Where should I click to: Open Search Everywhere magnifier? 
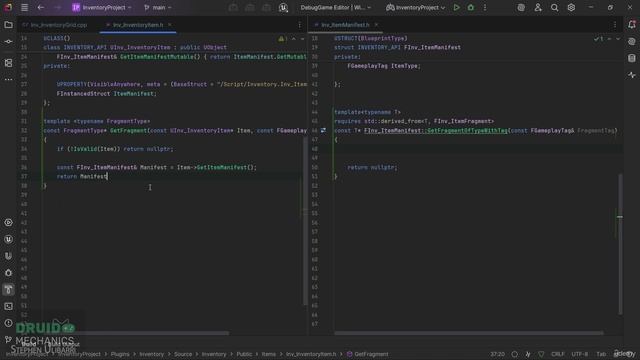click(x=554, y=7)
